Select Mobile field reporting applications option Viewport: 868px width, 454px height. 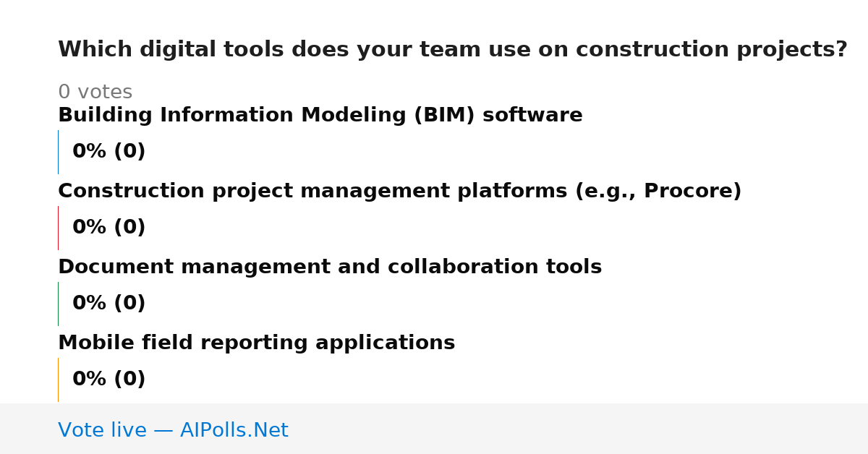coord(257,343)
